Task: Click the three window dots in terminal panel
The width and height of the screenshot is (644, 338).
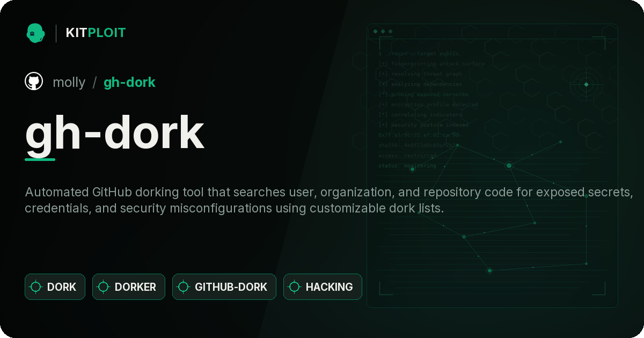Action: coord(383,32)
